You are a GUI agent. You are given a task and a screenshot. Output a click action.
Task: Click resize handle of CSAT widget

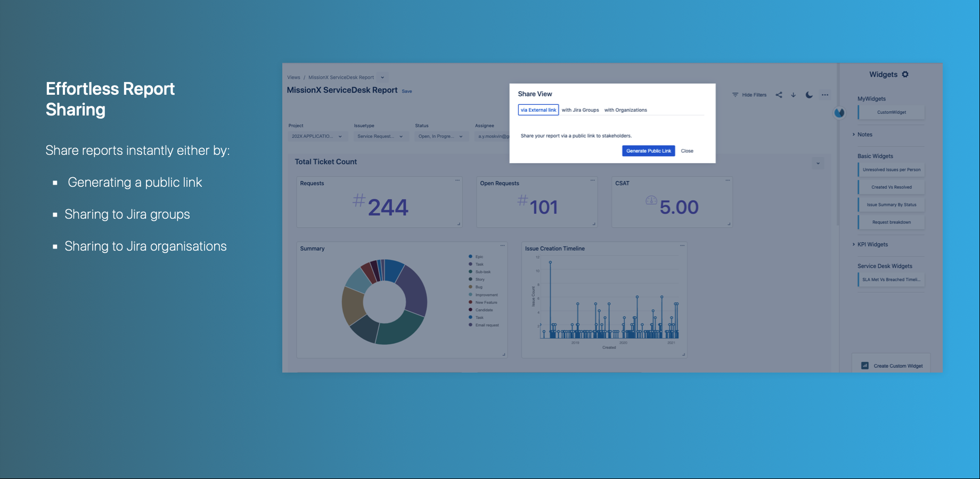[x=729, y=224]
